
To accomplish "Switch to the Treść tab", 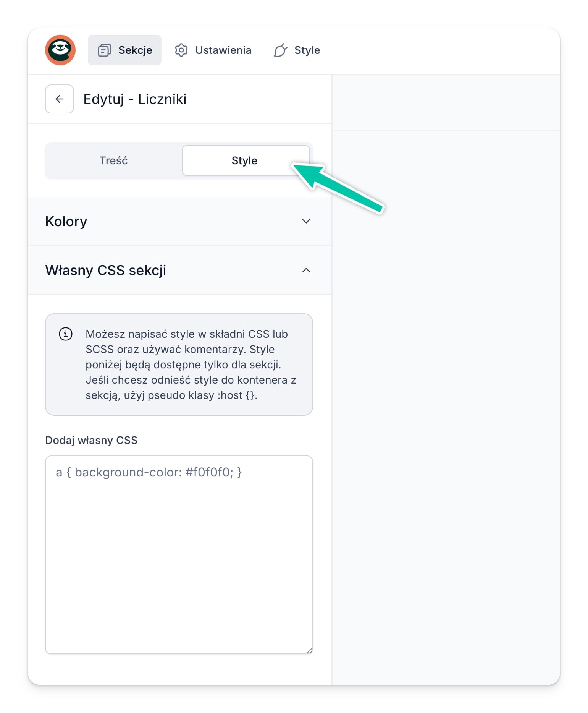I will coord(114,160).
